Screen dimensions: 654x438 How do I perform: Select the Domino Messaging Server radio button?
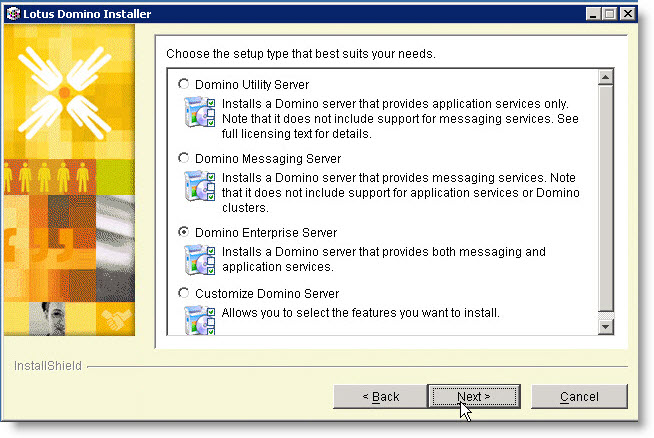click(x=183, y=158)
